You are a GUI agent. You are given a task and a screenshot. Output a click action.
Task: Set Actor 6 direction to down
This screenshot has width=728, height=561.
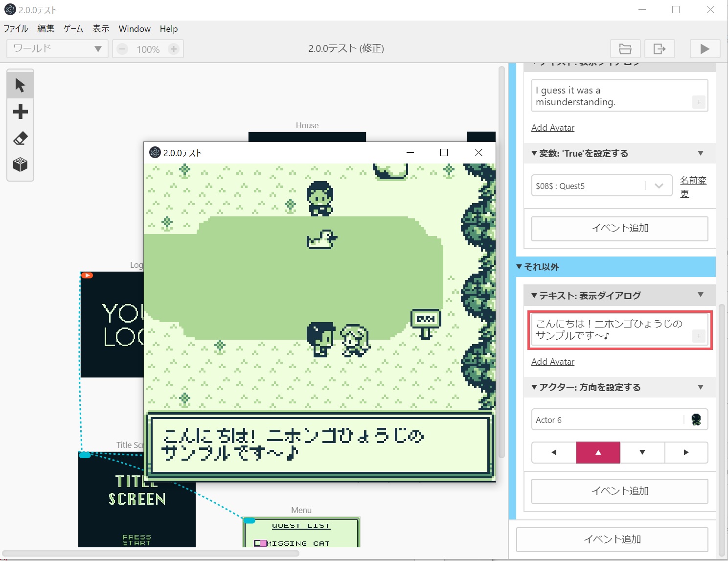[x=642, y=452]
